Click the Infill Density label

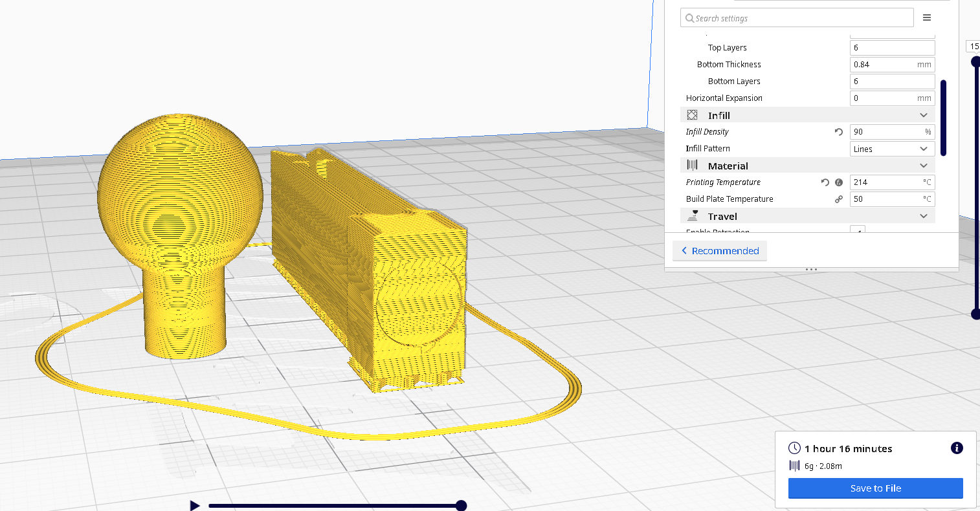(x=707, y=132)
